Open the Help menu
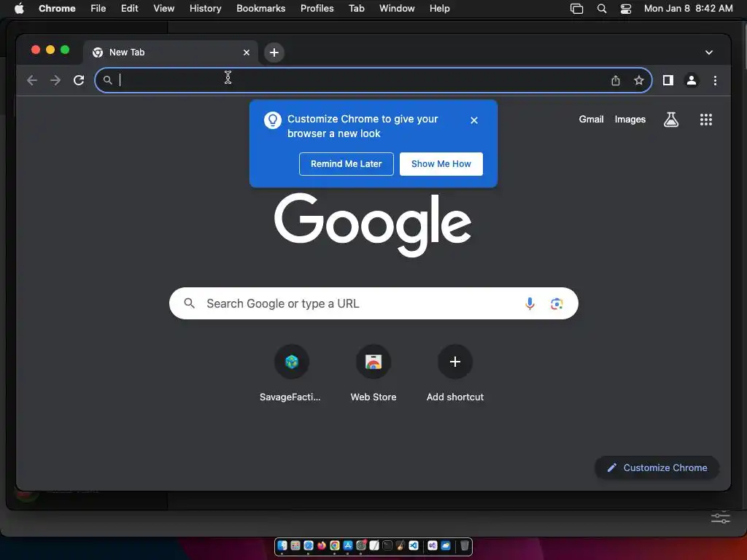 (439, 9)
